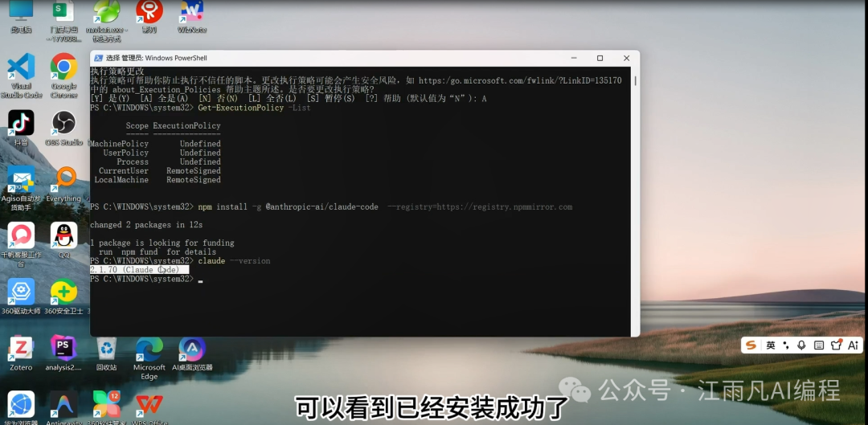Image resolution: width=868 pixels, height=425 pixels.
Task: Click the 'UserPolicy Undefined' row
Action: [162, 153]
